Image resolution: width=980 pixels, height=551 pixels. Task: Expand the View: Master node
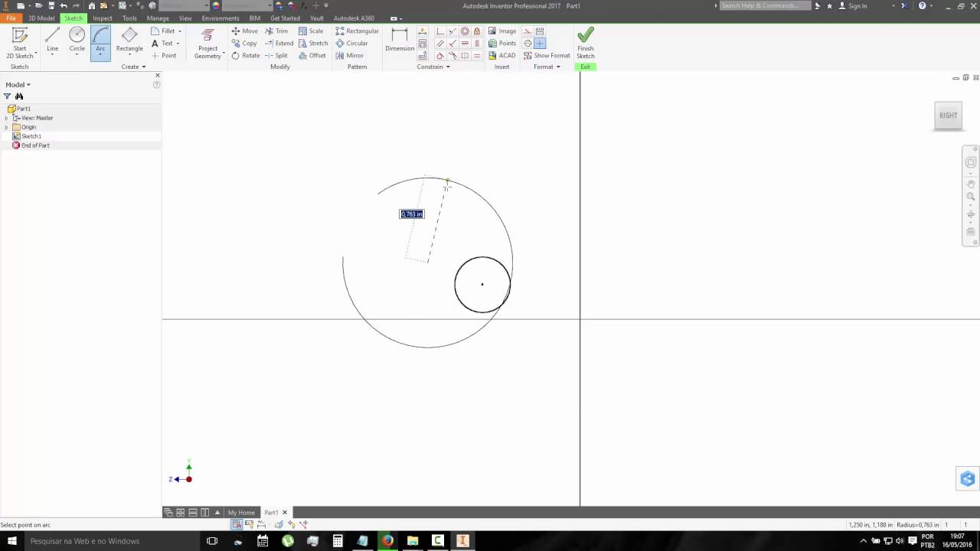[7, 118]
